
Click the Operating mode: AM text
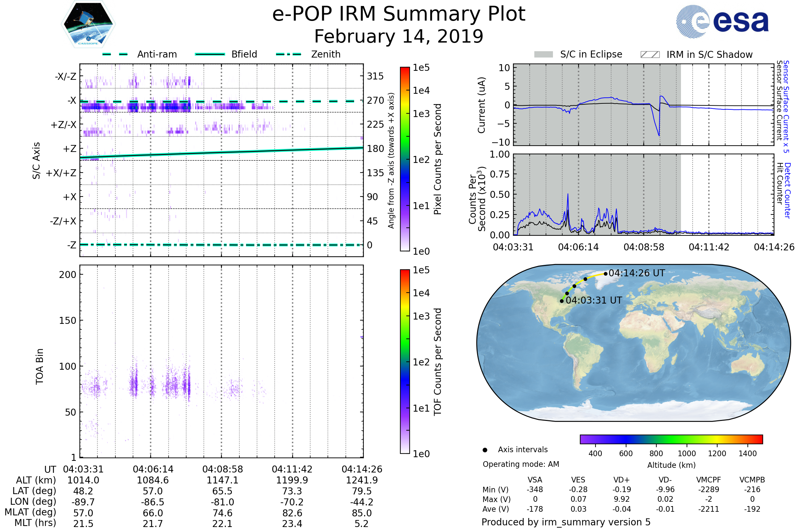click(x=521, y=464)
